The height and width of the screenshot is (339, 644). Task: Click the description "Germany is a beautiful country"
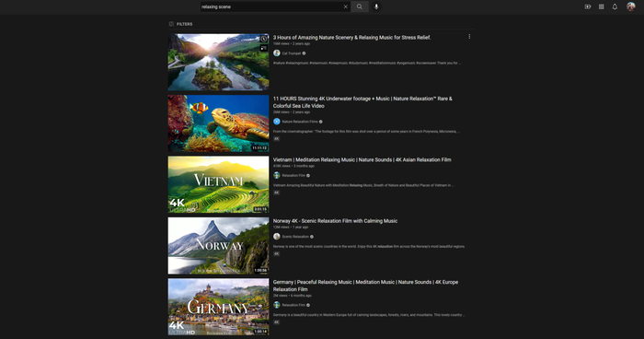pyautogui.click(x=369, y=315)
